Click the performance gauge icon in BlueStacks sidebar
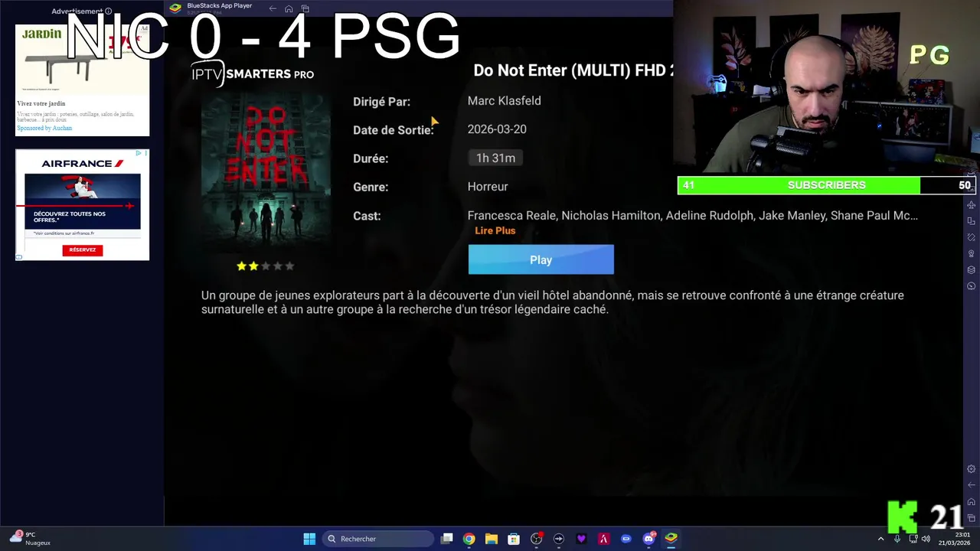This screenshot has width=980, height=551. pyautogui.click(x=972, y=285)
